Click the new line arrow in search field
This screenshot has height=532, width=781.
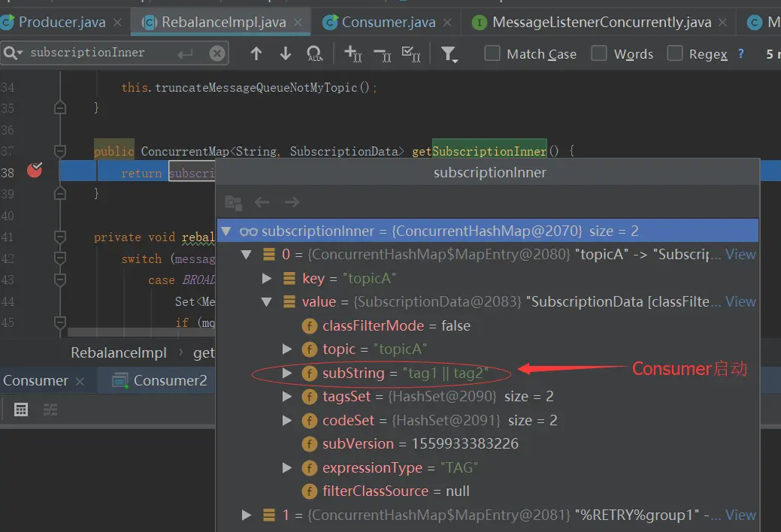[x=185, y=54]
